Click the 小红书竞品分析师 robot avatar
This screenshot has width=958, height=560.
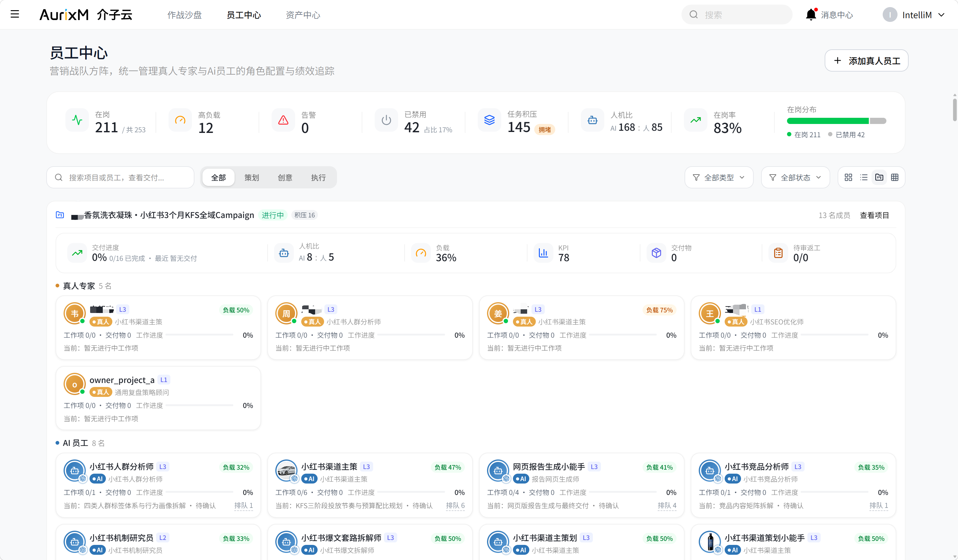click(x=710, y=471)
